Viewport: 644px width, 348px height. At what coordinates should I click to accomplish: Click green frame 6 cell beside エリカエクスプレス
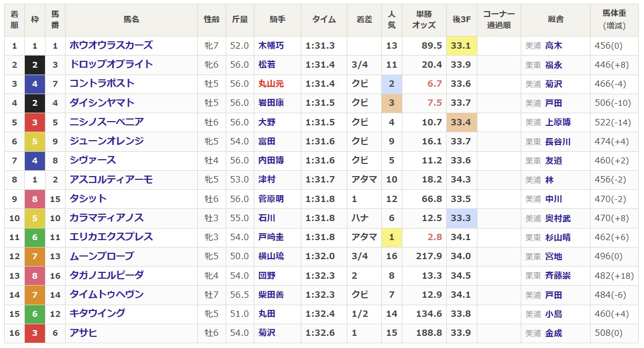35,237
